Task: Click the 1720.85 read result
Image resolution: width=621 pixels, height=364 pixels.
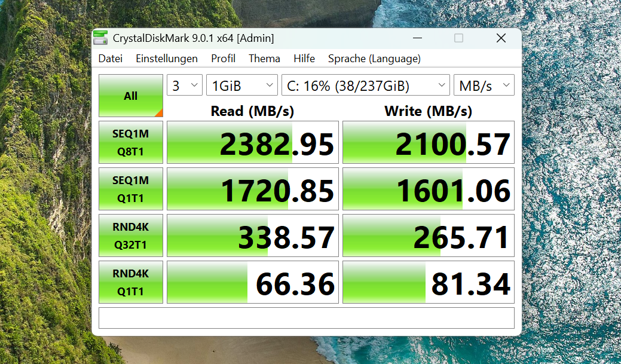Action: [253, 189]
